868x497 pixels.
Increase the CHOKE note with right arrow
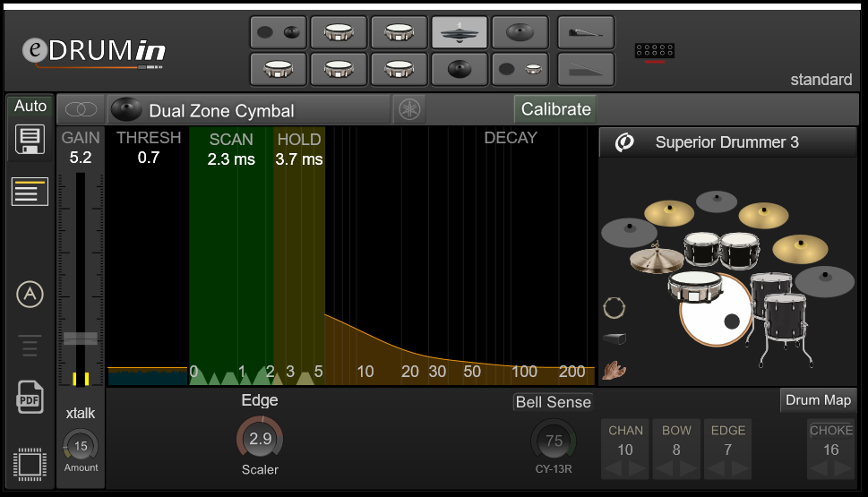(x=843, y=469)
